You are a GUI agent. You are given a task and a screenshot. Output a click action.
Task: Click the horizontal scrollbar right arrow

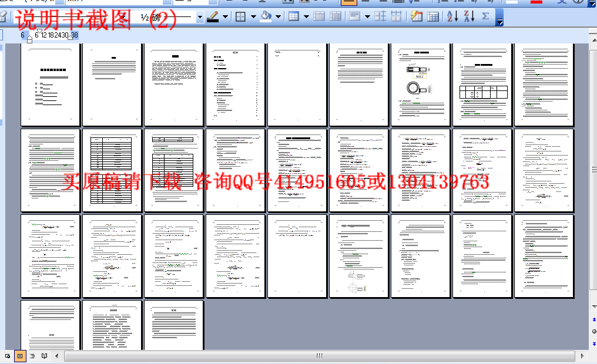pyautogui.click(x=582, y=356)
